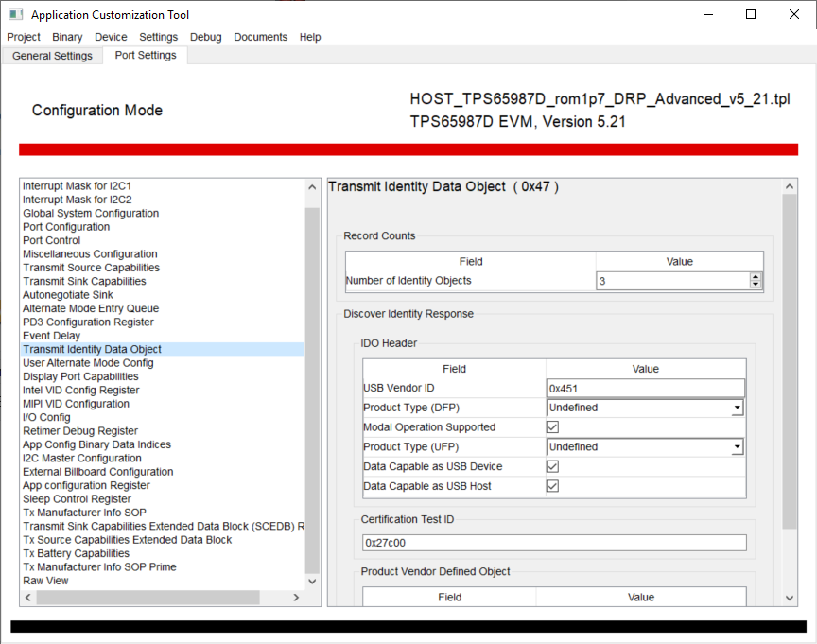
Task: Open the Debug menu
Action: tap(206, 37)
